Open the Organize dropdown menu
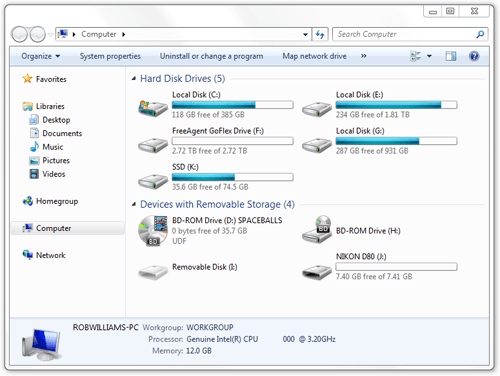500x376 pixels. point(41,56)
